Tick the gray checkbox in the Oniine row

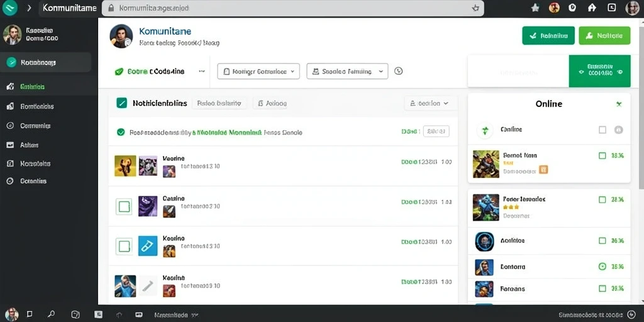pos(602,130)
